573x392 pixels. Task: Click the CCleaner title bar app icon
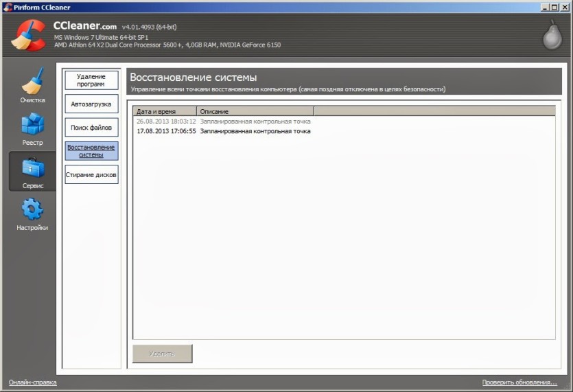pos(8,7)
